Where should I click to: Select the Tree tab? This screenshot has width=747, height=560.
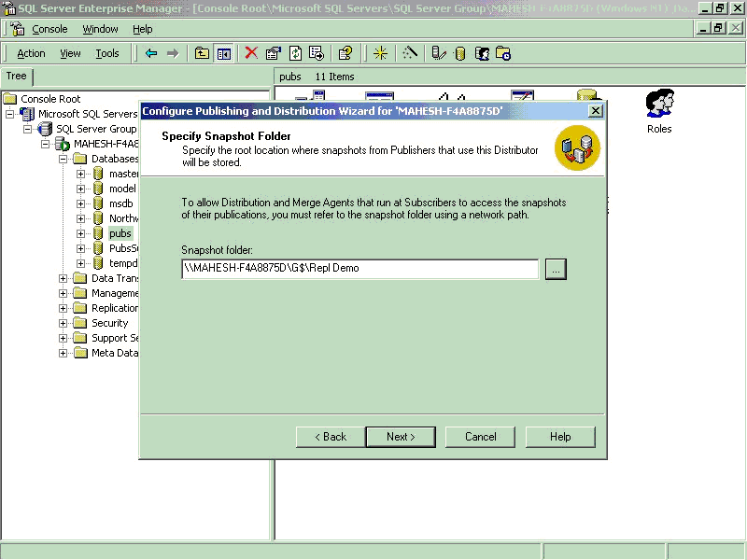pos(16,77)
